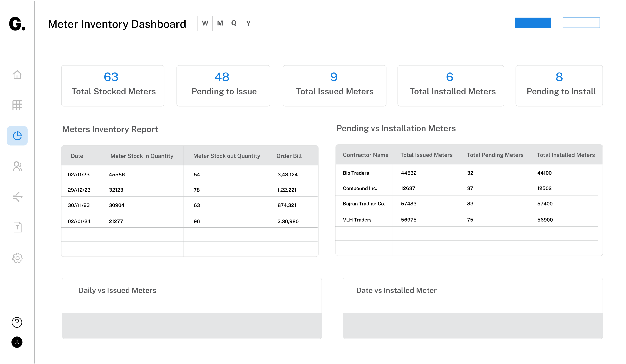The height and width of the screenshot is (364, 626).
Task: Click the Total Stocked Meters card
Action: pos(113,86)
